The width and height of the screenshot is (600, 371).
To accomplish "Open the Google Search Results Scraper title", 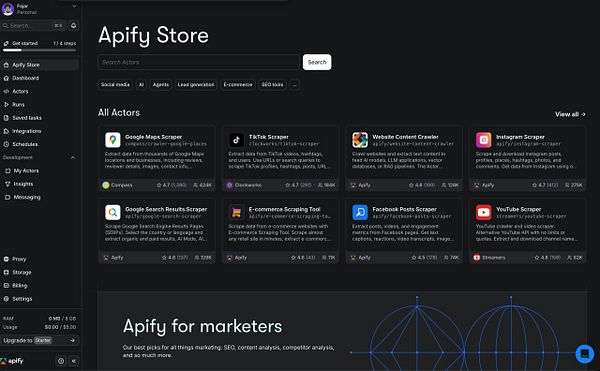I will click(166, 209).
